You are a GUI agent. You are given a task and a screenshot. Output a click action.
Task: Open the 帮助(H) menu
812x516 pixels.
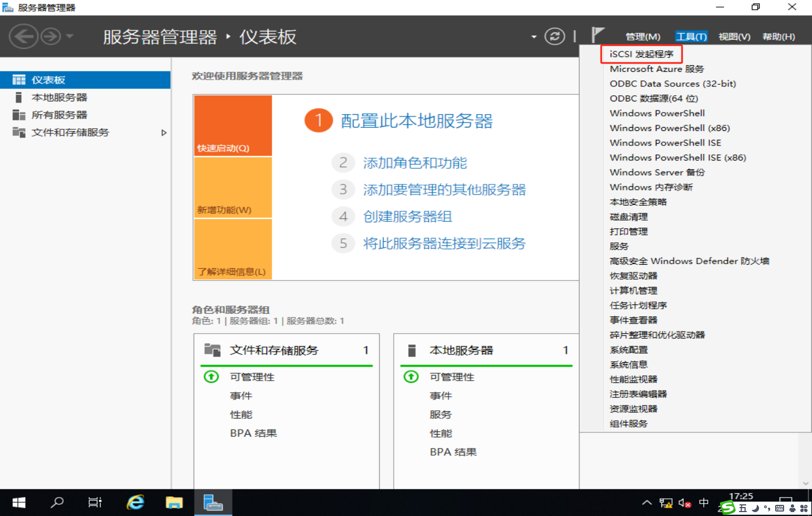[x=779, y=37]
